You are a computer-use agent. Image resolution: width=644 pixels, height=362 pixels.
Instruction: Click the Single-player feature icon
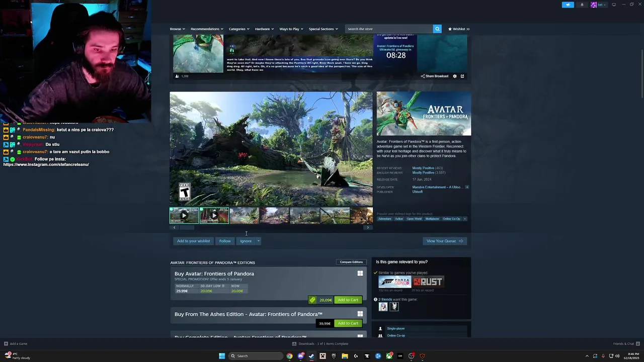(x=380, y=328)
